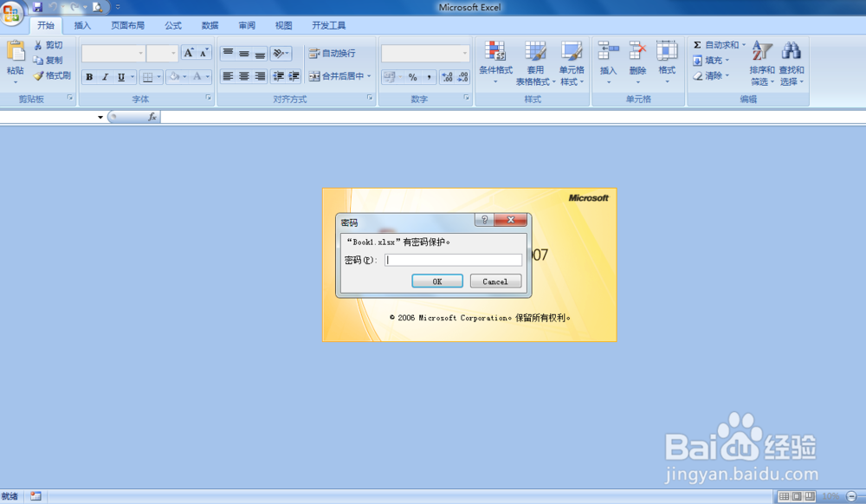
Task: Toggle bold formatting B
Action: click(89, 77)
